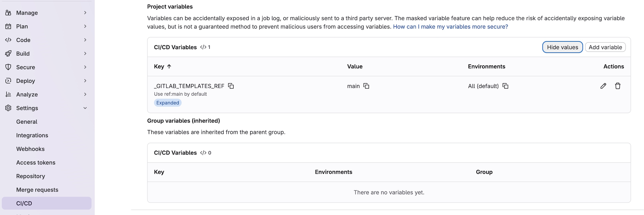Click the Analyze chart icon
644x215 pixels.
point(8,94)
